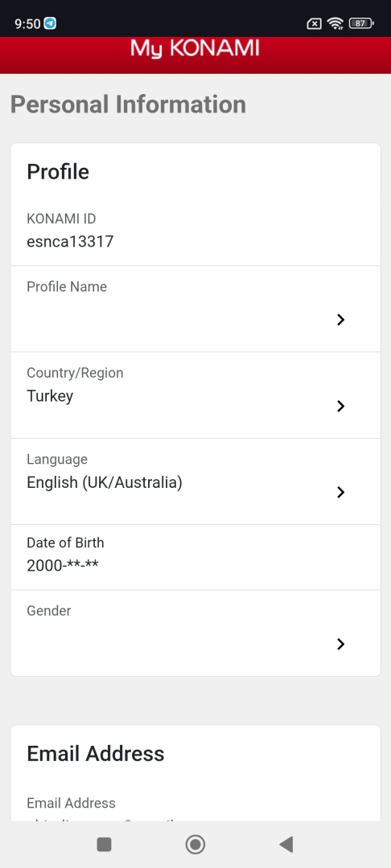Tap the SIM card status icon

point(314,23)
